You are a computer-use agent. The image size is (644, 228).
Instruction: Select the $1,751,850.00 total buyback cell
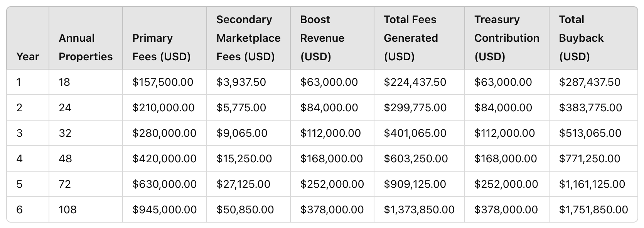[593, 209]
